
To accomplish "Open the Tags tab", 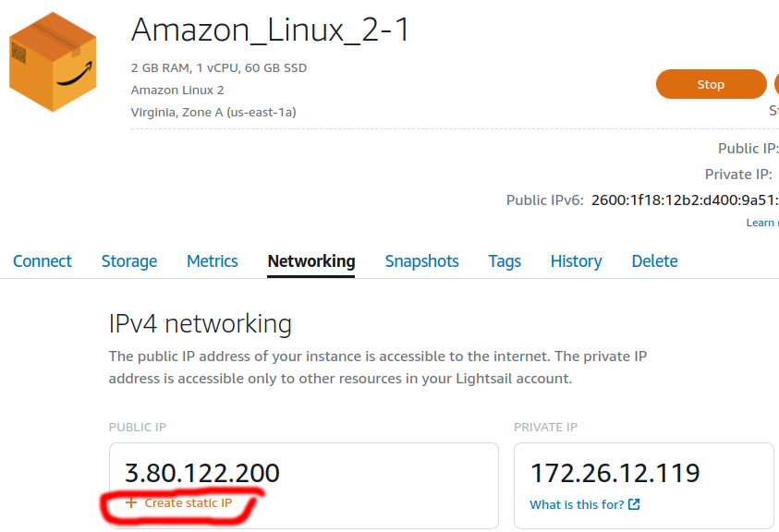I will [x=505, y=260].
